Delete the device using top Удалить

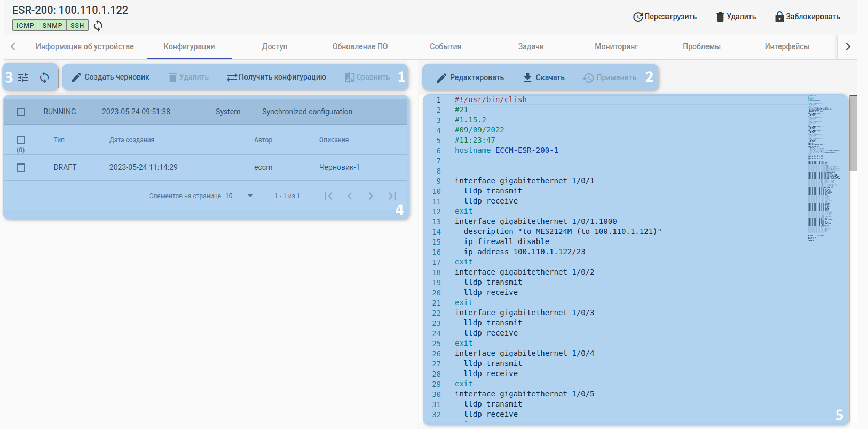click(x=736, y=17)
